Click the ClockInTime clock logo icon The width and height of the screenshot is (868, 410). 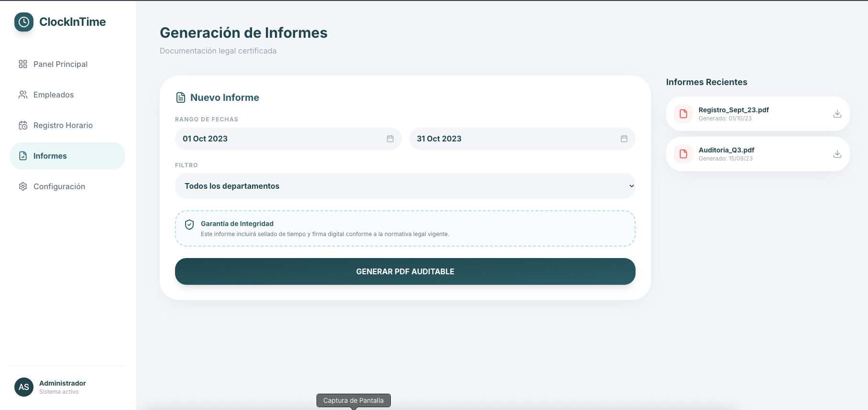coord(24,22)
